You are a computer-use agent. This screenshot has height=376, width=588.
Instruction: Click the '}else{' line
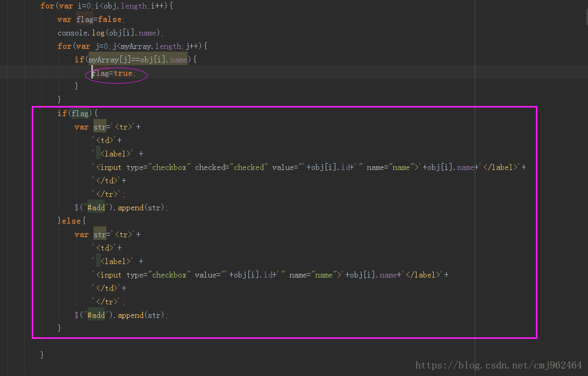pyautogui.click(x=71, y=221)
